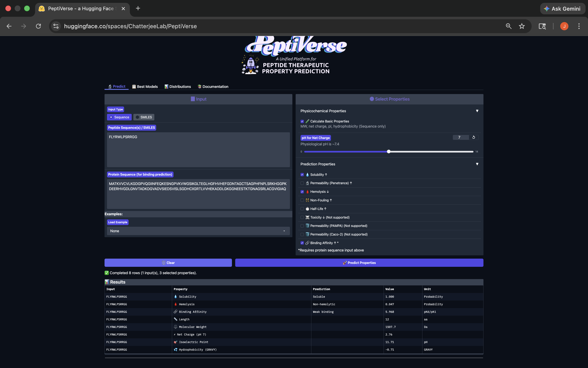Click the browser forward arrow
Image resolution: width=588 pixels, height=368 pixels.
click(x=23, y=26)
